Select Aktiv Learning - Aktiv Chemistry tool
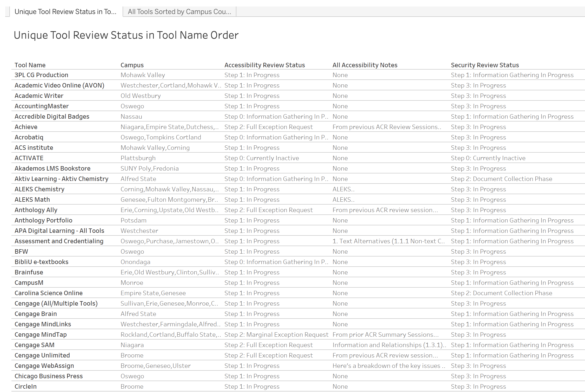This screenshot has height=392, width=585. 62,179
